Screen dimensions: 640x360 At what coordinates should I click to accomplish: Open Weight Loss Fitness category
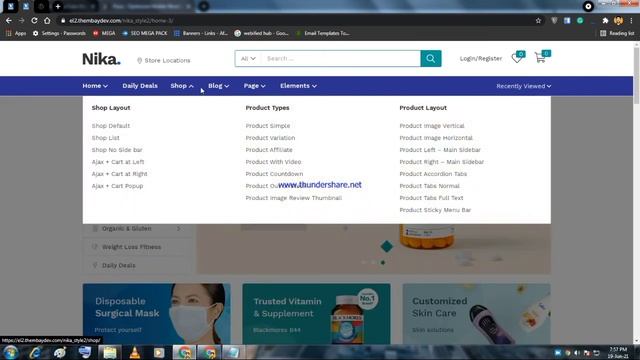tap(131, 247)
